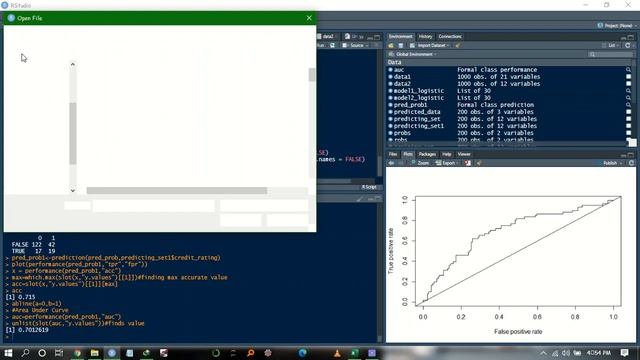640x360 pixels.
Task: Open the Project (None) dropdown
Action: tap(617, 25)
